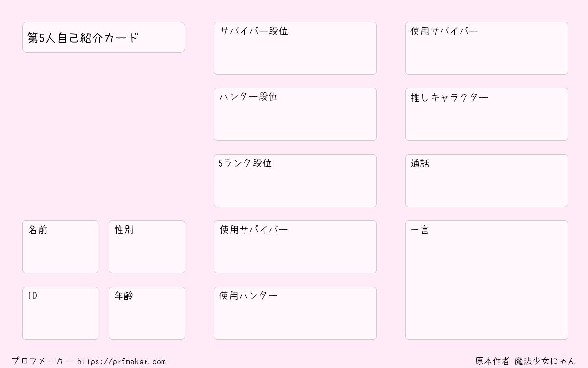This screenshot has width=588, height=368.
Task: Click the top-right 使用サバイバー box
Action: point(487,48)
